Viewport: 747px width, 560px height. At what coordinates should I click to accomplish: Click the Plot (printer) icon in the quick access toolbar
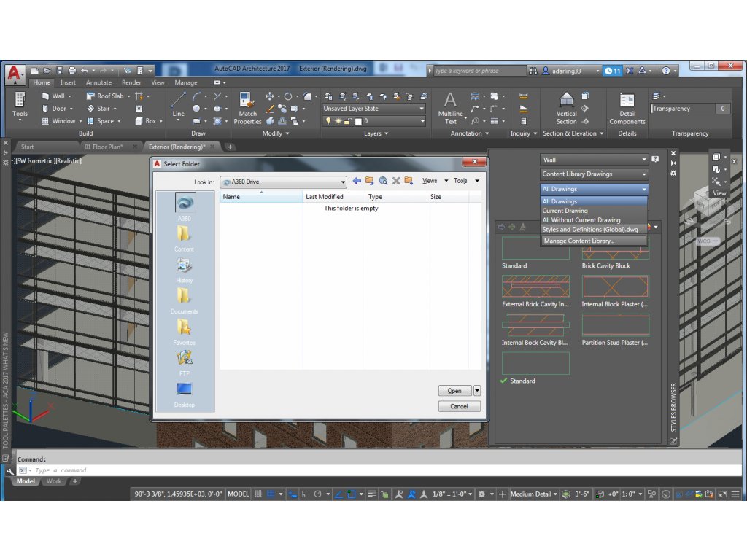tap(72, 71)
